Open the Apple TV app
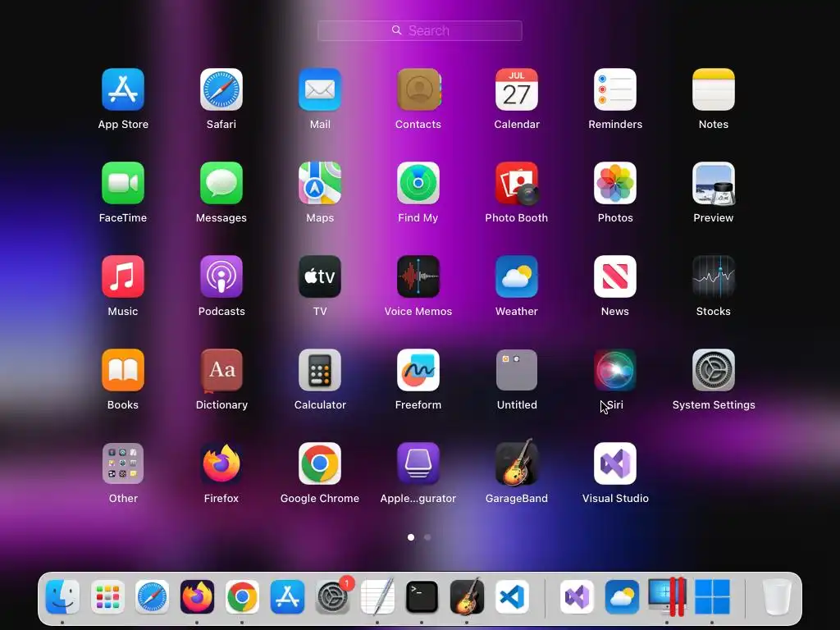Viewport: 840px width, 630px height. (x=320, y=276)
